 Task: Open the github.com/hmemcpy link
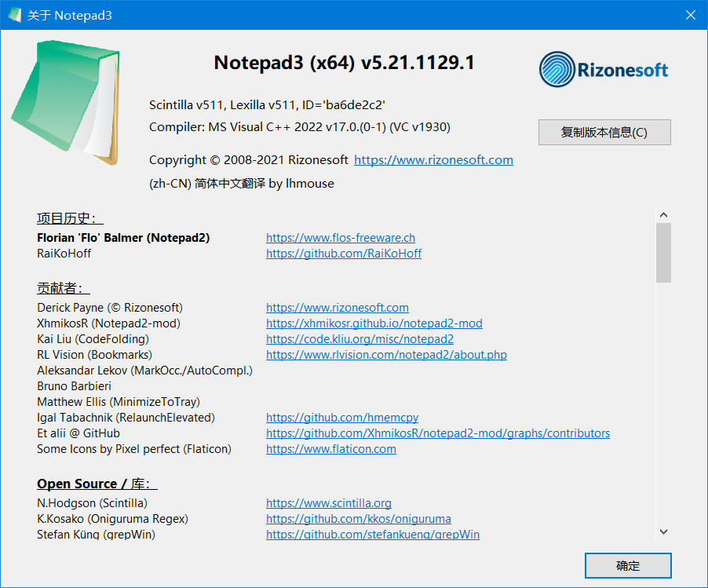point(342,418)
